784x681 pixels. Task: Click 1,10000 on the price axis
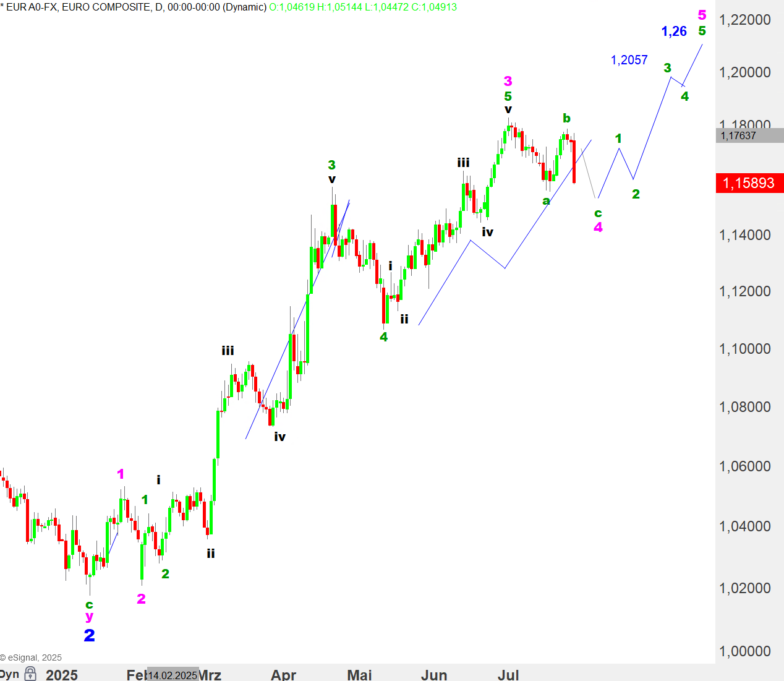[744, 349]
